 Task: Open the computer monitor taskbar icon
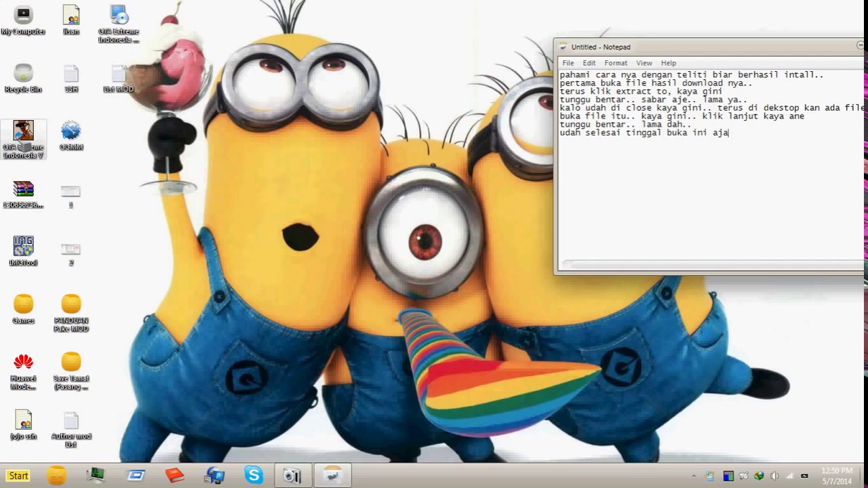[96, 476]
